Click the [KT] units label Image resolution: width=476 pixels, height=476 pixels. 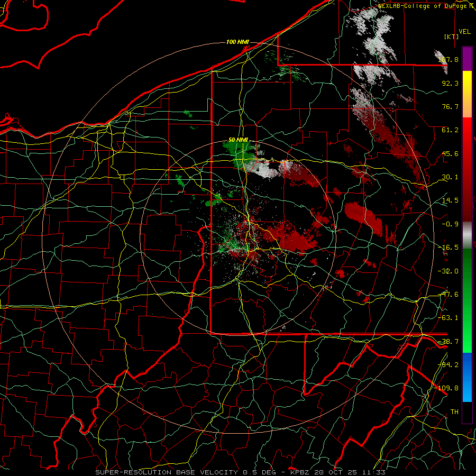(x=452, y=36)
